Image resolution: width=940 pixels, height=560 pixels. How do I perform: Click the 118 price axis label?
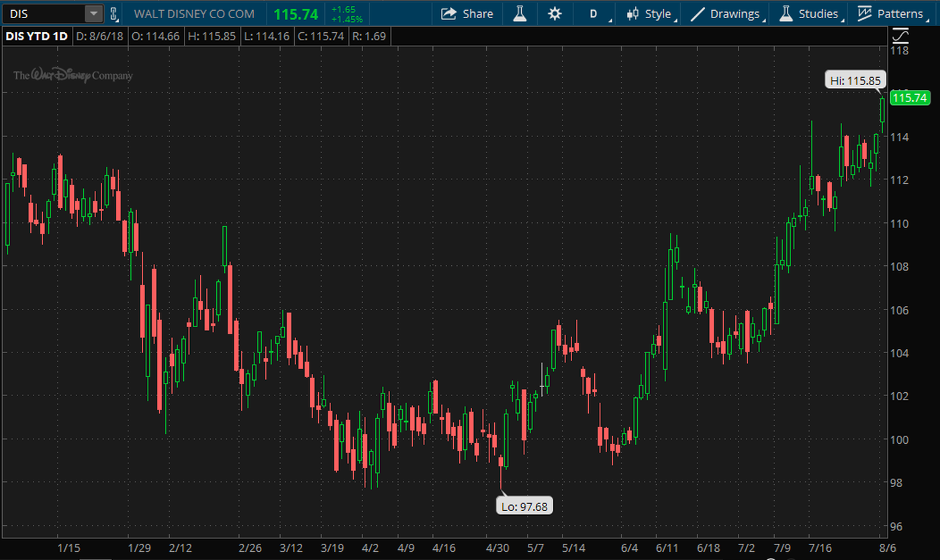coord(900,50)
